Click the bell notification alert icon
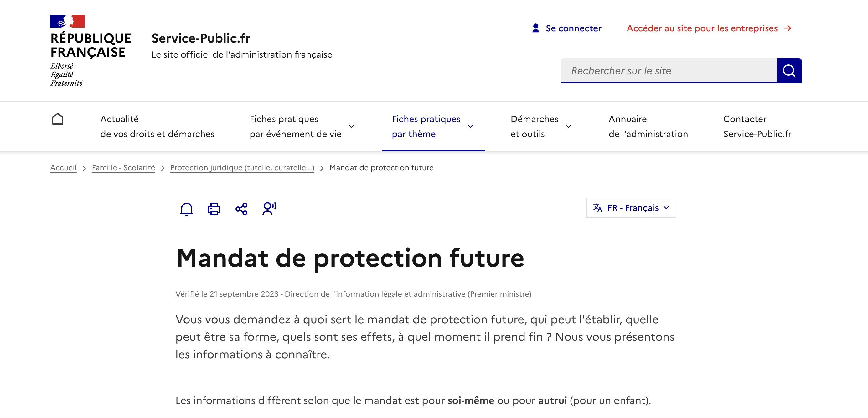Image resolution: width=868 pixels, height=418 pixels. point(186,209)
